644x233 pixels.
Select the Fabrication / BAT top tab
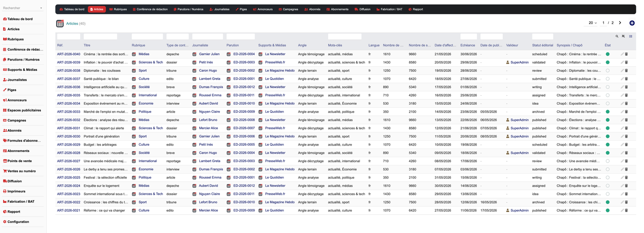[390, 9]
